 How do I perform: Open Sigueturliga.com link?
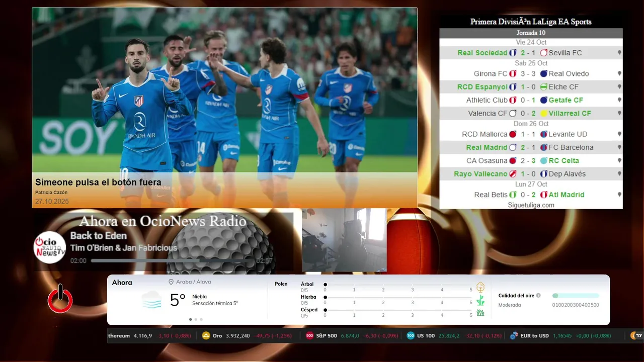(531, 205)
